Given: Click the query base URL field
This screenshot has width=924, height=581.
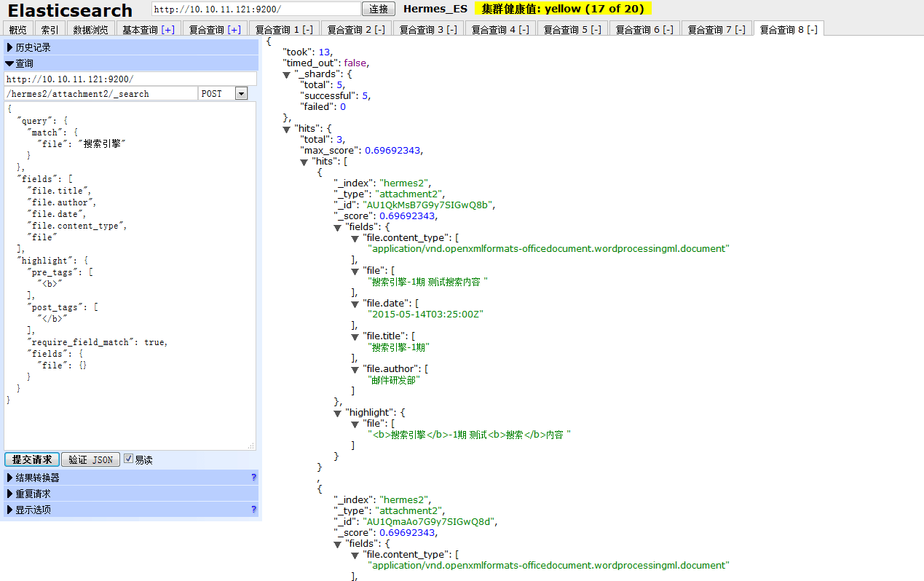Looking at the screenshot, I should tap(130, 79).
